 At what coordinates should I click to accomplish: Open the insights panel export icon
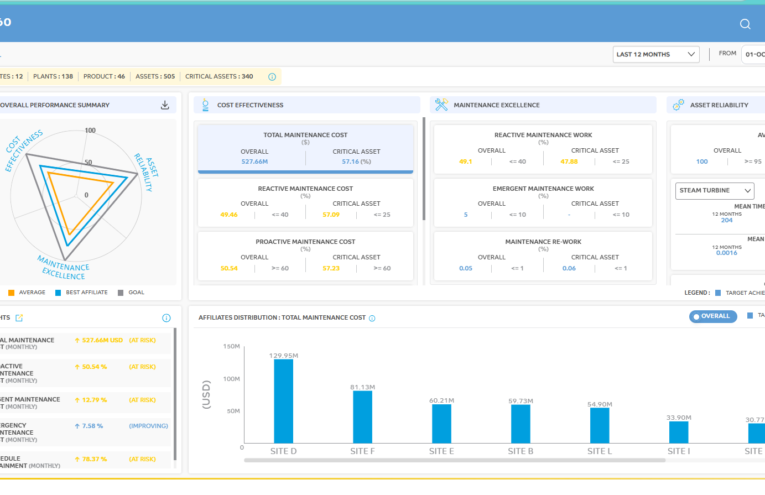tap(19, 318)
